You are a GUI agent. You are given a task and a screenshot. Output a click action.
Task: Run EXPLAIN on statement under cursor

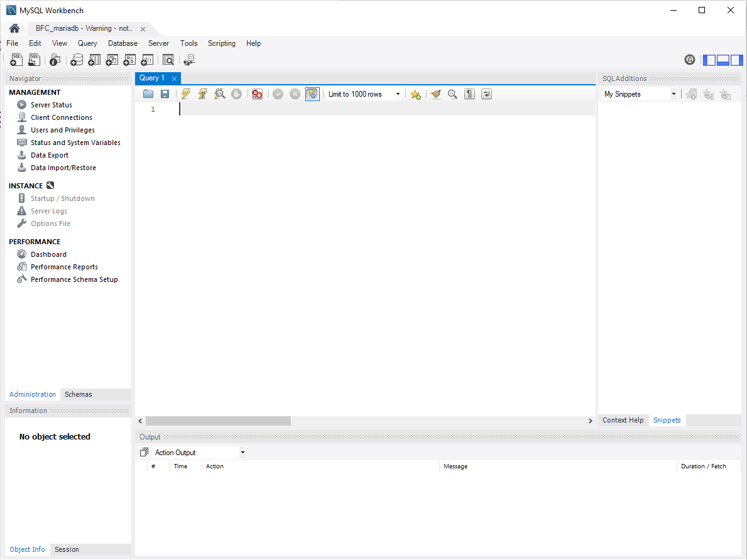(220, 94)
